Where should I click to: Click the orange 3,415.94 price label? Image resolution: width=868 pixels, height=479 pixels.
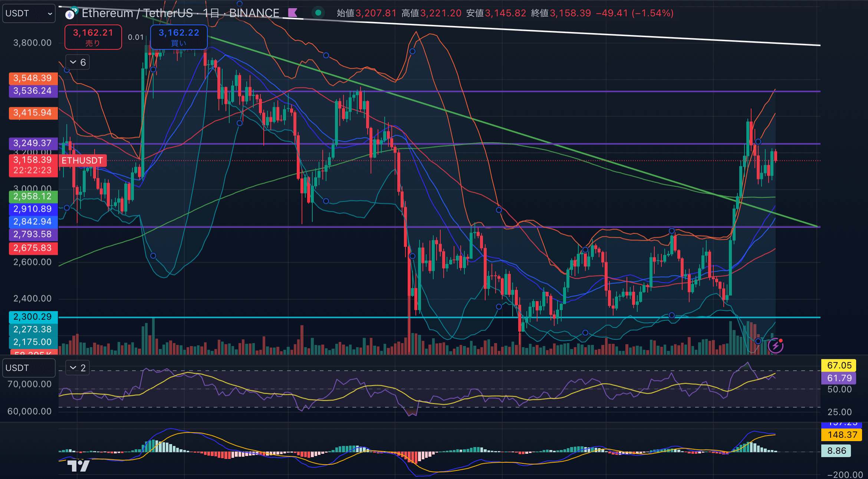(x=33, y=113)
